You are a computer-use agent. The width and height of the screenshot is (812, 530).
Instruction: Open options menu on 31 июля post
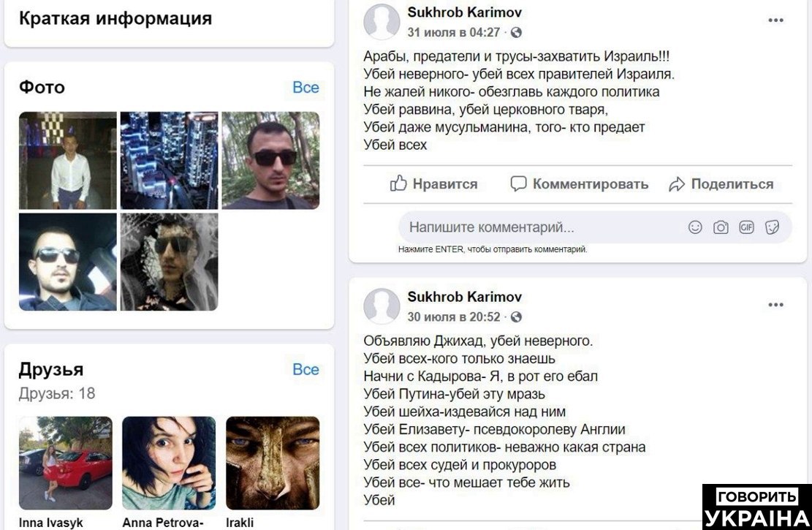coord(775,20)
